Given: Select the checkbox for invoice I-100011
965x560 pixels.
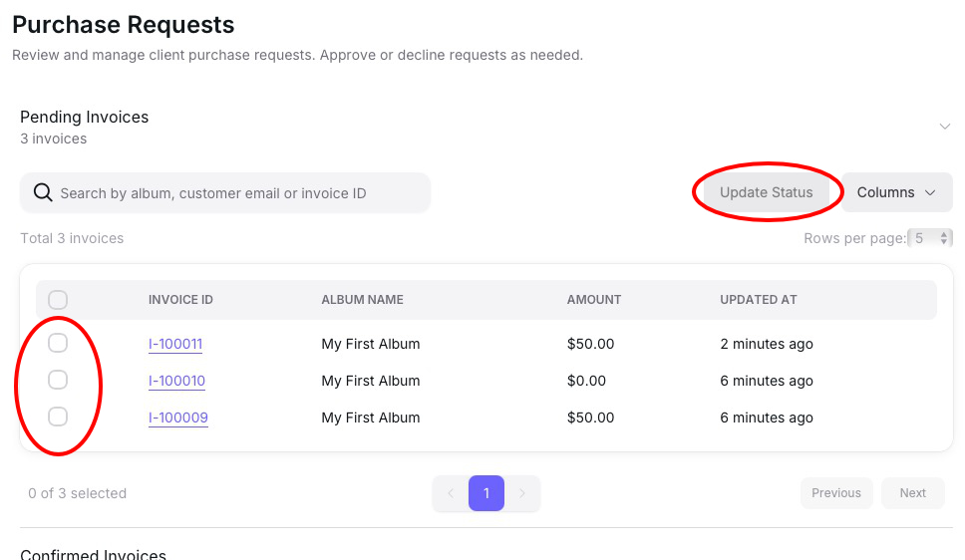Looking at the screenshot, I should coord(58,344).
